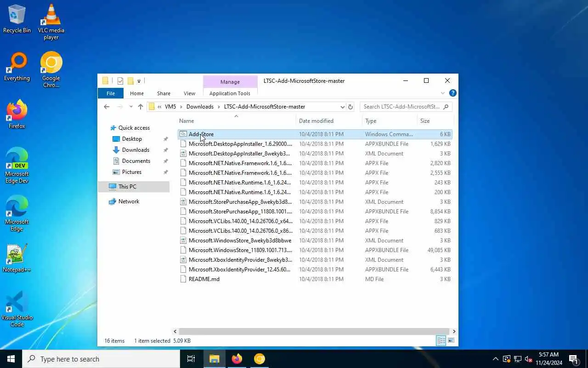Select Microsoft.WindowsStore_8wekyb3d8bbwe XML file
Image resolution: width=588 pixels, height=368 pixels.
tap(315, 241)
